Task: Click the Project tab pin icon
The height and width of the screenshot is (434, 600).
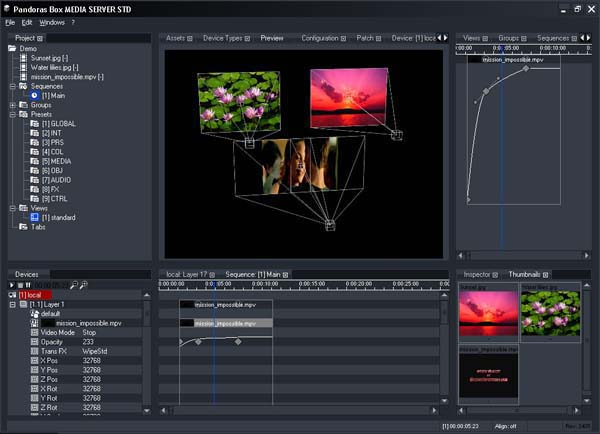Action: coord(39,38)
